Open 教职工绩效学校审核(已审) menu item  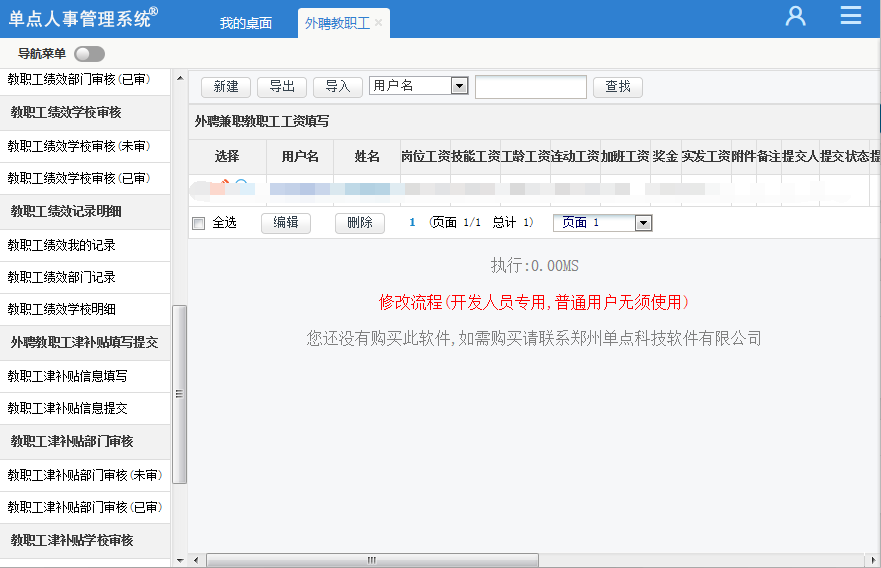click(85, 178)
